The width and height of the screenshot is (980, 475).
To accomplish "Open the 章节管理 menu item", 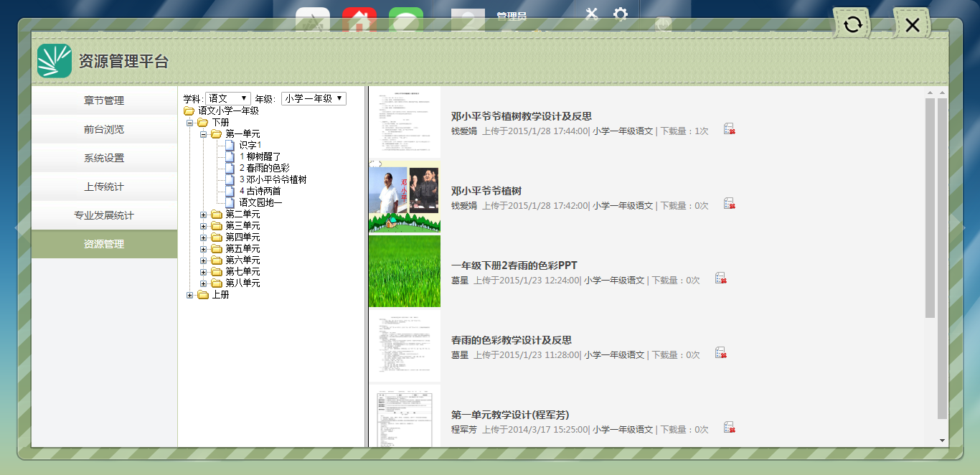I will pyautogui.click(x=104, y=100).
